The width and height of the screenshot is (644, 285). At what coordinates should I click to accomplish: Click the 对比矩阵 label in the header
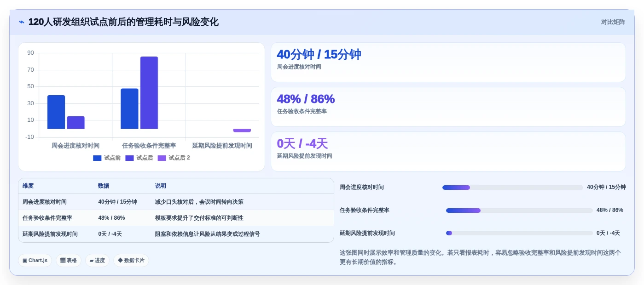point(613,22)
